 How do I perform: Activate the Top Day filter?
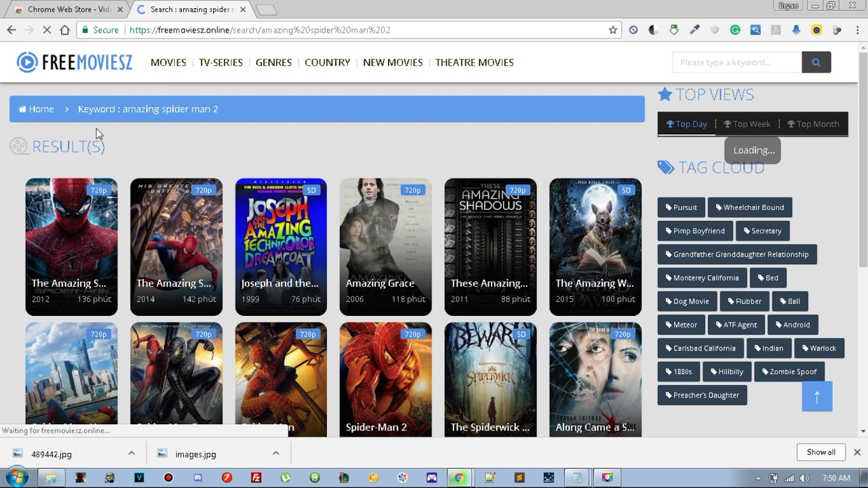point(687,123)
